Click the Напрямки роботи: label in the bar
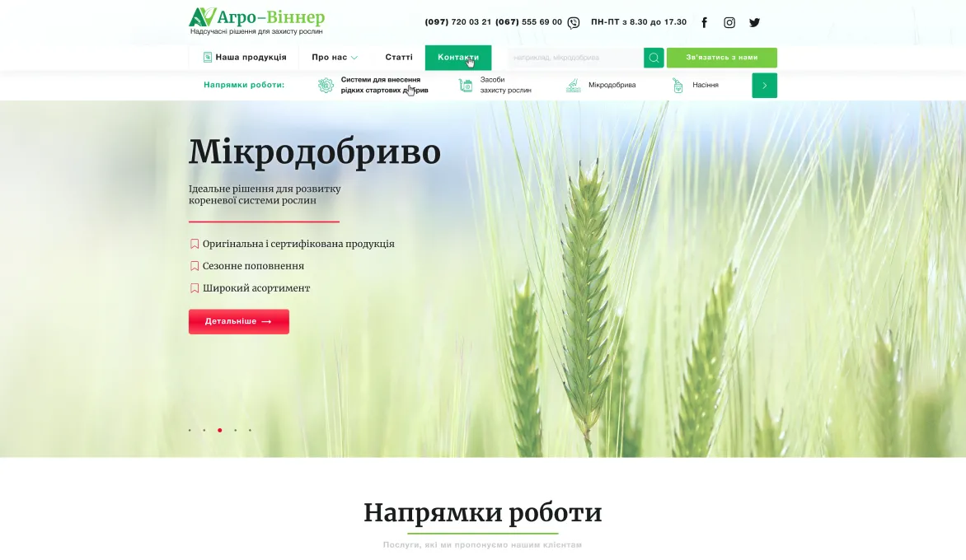The height and width of the screenshot is (560, 966). pyautogui.click(x=244, y=85)
